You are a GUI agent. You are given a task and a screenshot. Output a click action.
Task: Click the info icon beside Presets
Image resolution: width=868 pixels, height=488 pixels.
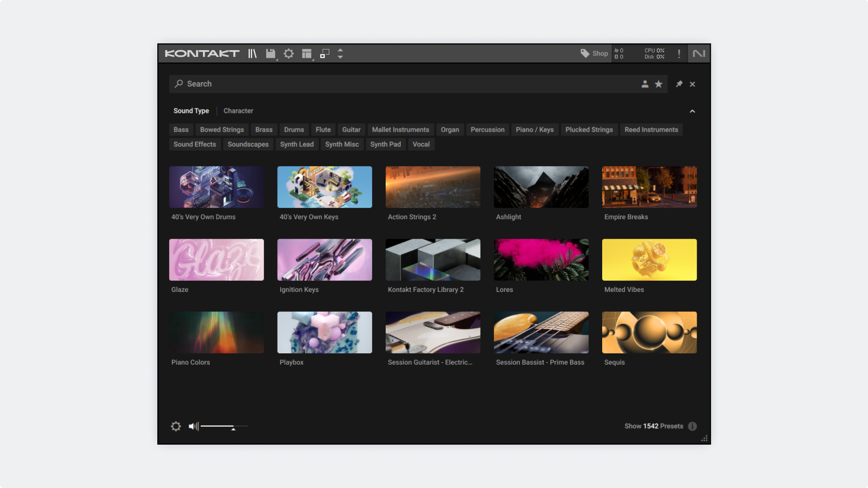(692, 426)
